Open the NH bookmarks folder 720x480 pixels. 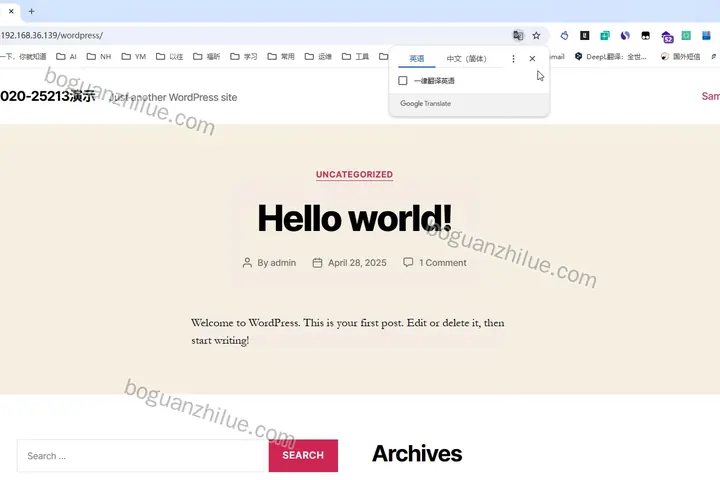tap(99, 56)
